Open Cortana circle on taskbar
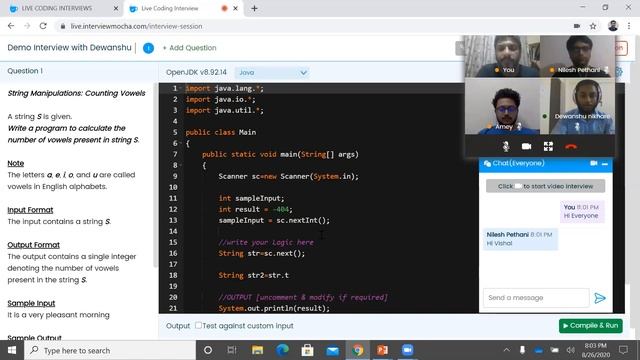The height and width of the screenshot is (360, 640). pos(208,350)
